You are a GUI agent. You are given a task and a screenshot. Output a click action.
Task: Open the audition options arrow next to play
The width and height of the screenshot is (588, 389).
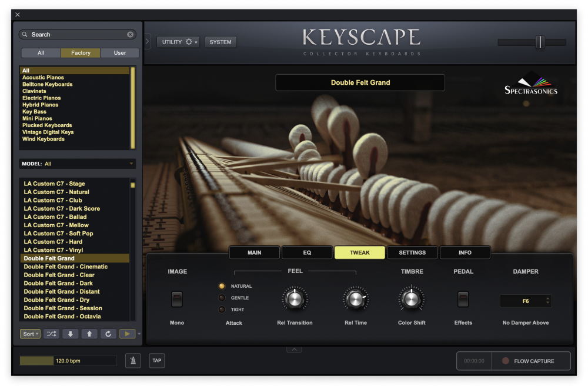point(139,334)
